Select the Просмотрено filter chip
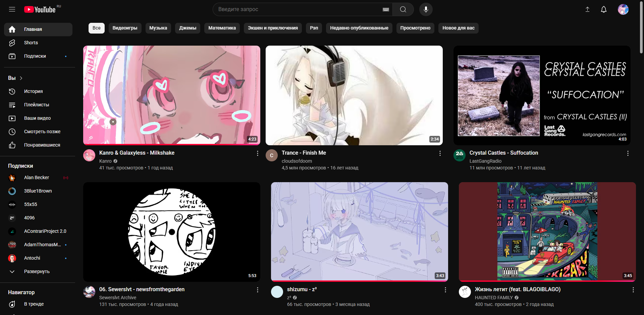 (x=415, y=28)
